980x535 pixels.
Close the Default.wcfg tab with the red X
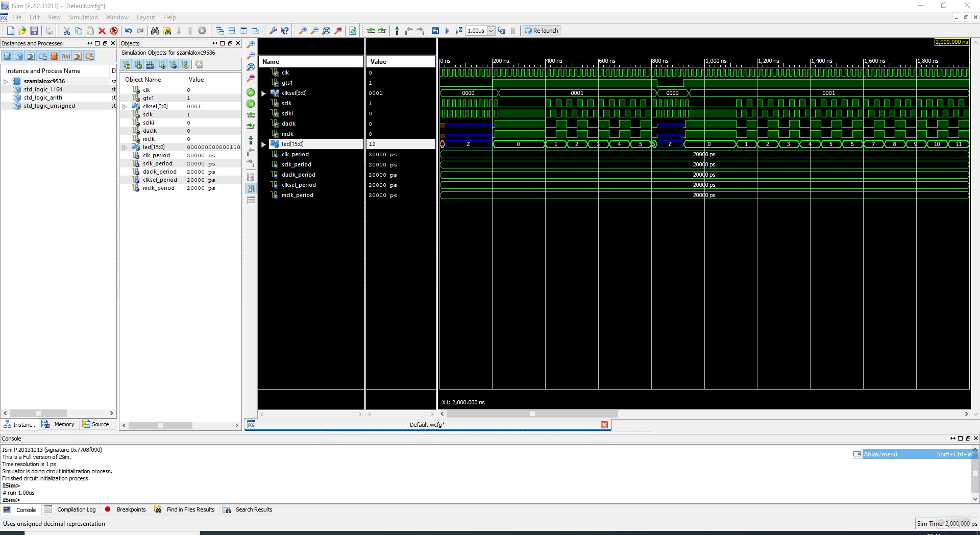(604, 425)
